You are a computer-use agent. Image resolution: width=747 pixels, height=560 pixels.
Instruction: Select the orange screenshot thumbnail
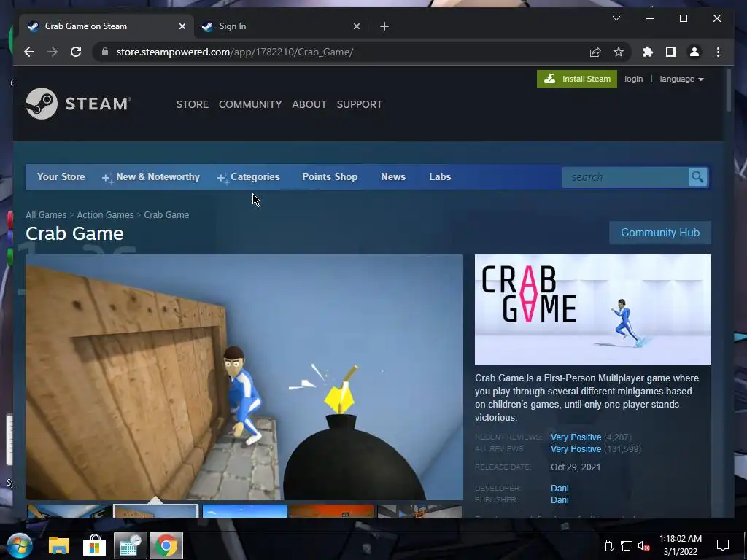pos(332,511)
